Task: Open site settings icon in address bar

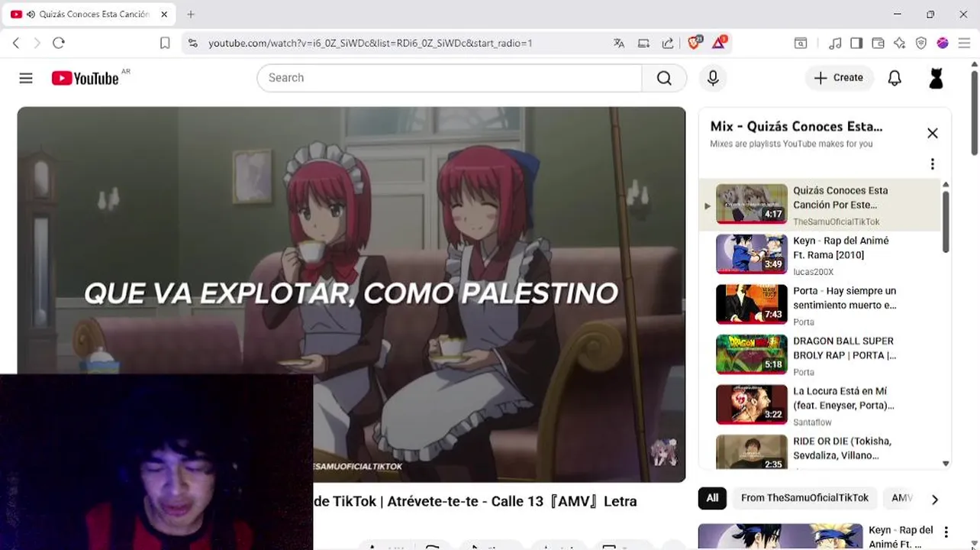Action: click(192, 44)
